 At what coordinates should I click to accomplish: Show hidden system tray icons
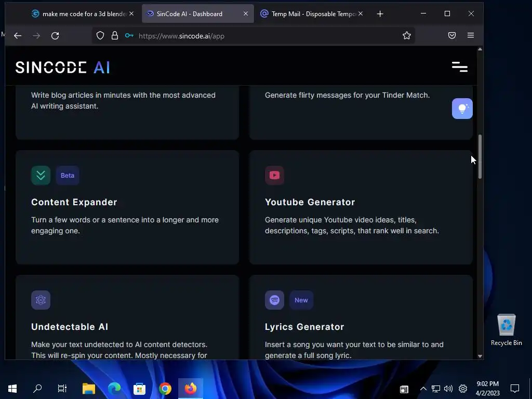(423, 389)
